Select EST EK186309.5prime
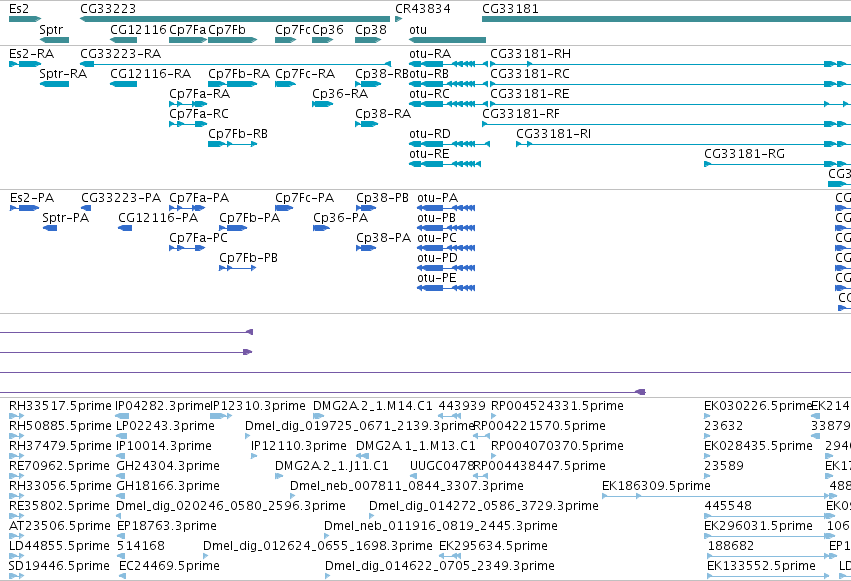 (x=656, y=486)
